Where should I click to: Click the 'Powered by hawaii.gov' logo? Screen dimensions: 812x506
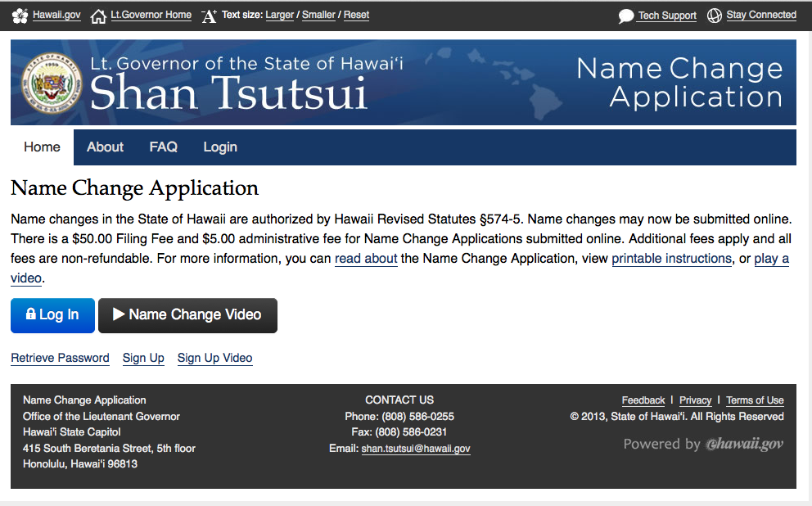tap(703, 444)
